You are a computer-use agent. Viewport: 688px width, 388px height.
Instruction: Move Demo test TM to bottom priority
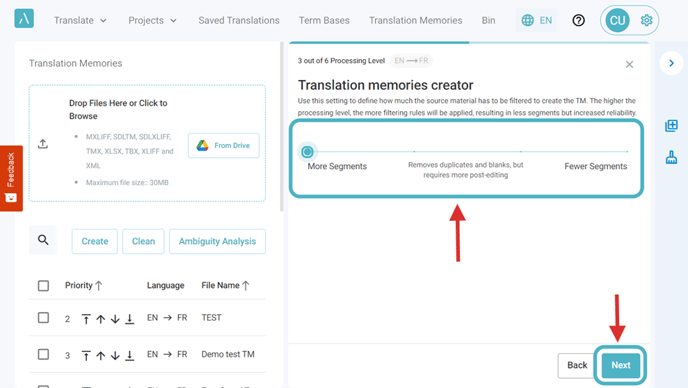(x=129, y=356)
